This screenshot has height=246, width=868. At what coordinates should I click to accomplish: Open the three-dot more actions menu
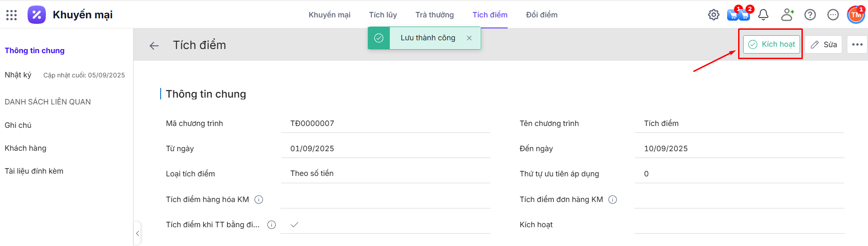pyautogui.click(x=857, y=44)
